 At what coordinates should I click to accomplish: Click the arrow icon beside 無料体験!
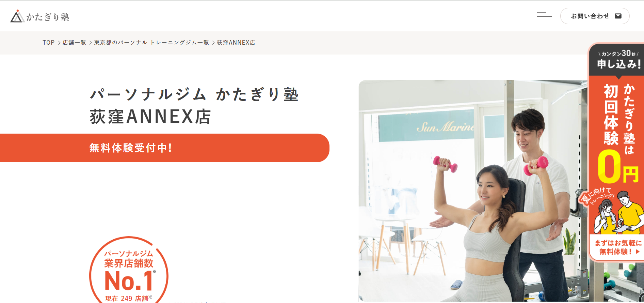click(638, 252)
